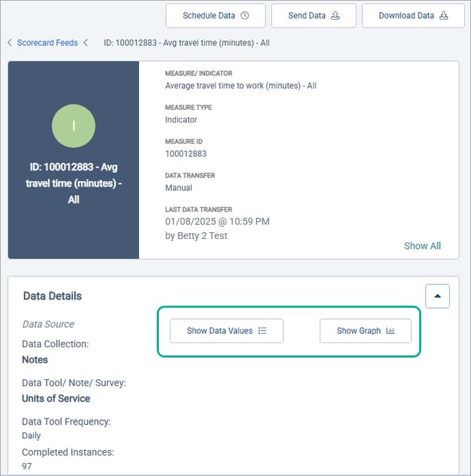Click the breadcrumb text ID: 100012883 - Avg travel time
The image size is (471, 476).
pyautogui.click(x=186, y=42)
